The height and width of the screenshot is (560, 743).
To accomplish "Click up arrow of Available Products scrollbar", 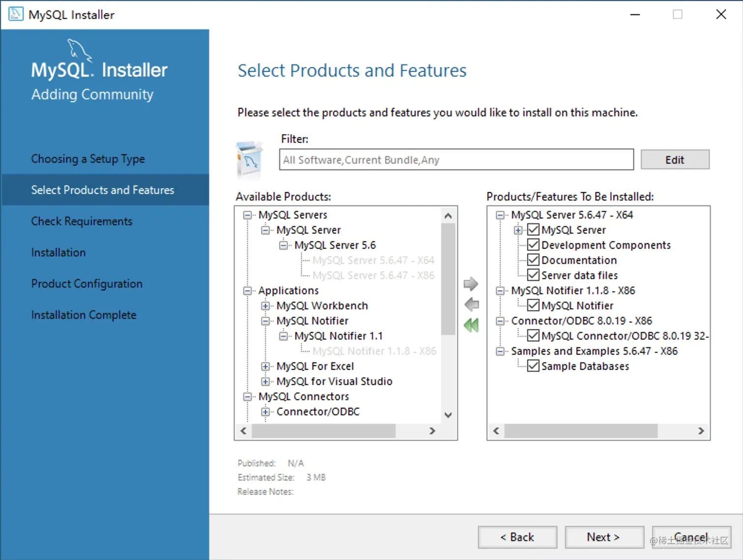I will (448, 215).
